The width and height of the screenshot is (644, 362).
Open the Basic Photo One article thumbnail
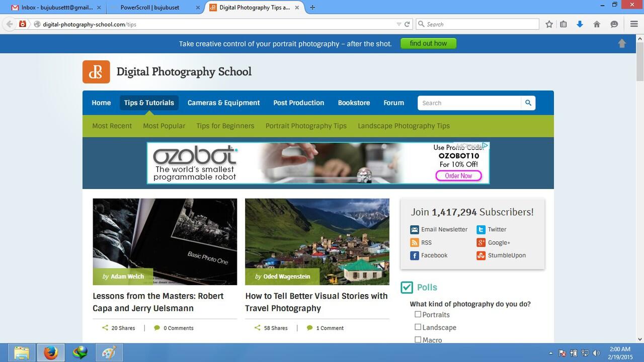165,242
